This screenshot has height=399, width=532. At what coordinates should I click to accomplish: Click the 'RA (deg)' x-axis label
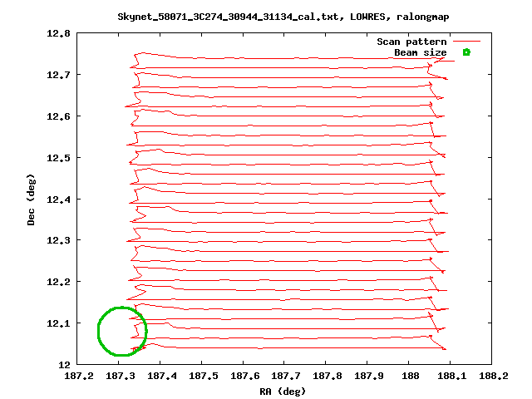coord(283,392)
